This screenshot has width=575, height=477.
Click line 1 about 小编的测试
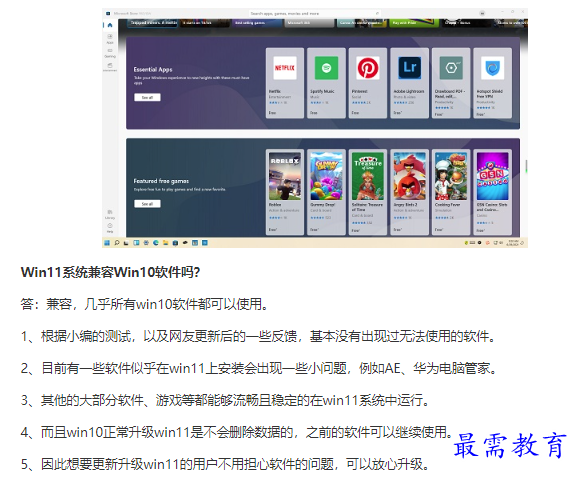pos(258,336)
